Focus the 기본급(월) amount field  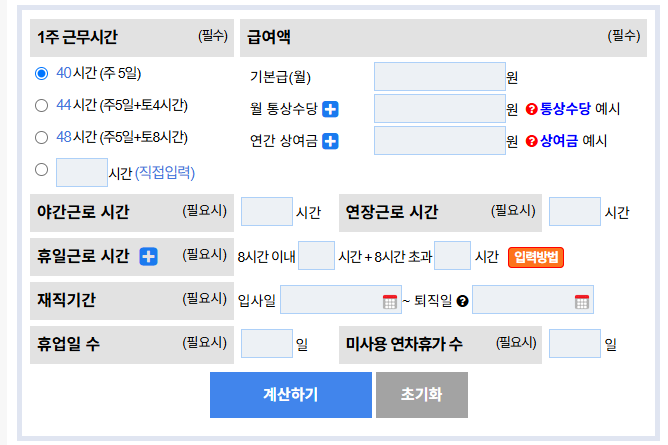[x=440, y=77]
